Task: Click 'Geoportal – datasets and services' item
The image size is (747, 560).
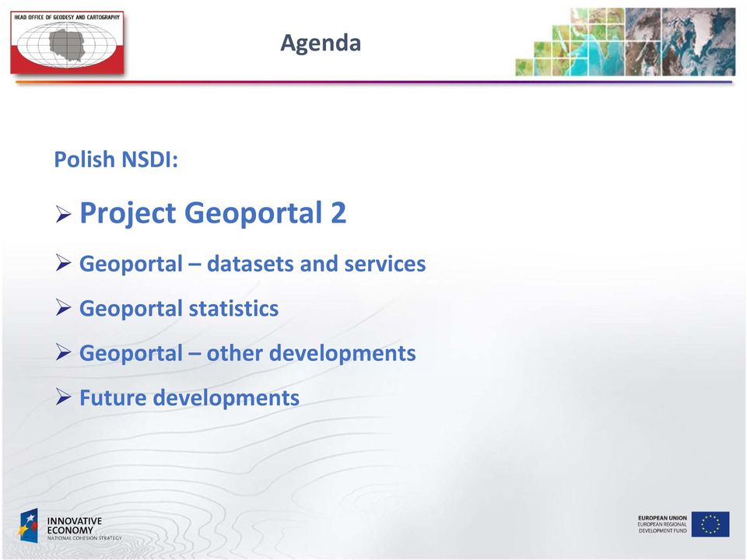Action: [252, 264]
